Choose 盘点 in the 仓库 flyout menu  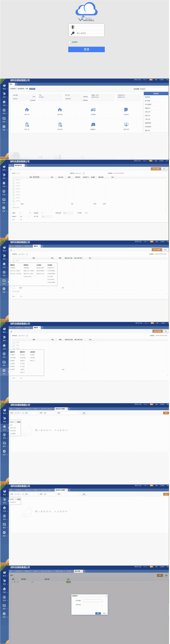pyautogui.click(x=11, y=425)
